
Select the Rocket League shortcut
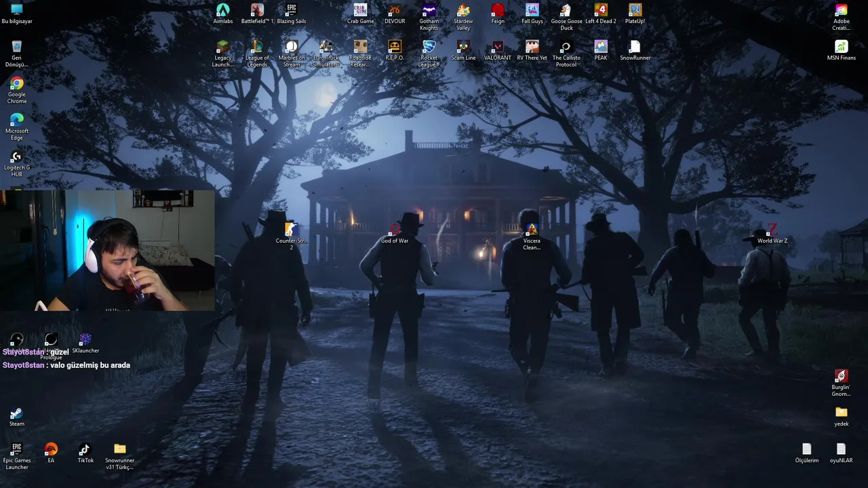pyautogui.click(x=429, y=54)
